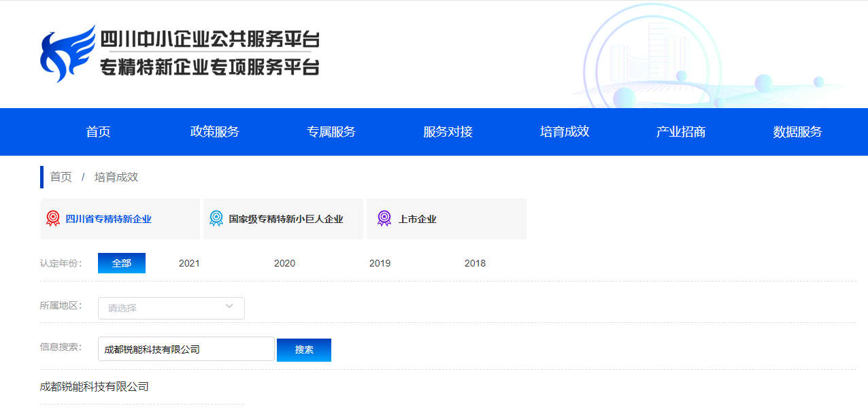Click the 信息搜索 text input field
Viewport: 868px width, 410px height.
pos(186,349)
